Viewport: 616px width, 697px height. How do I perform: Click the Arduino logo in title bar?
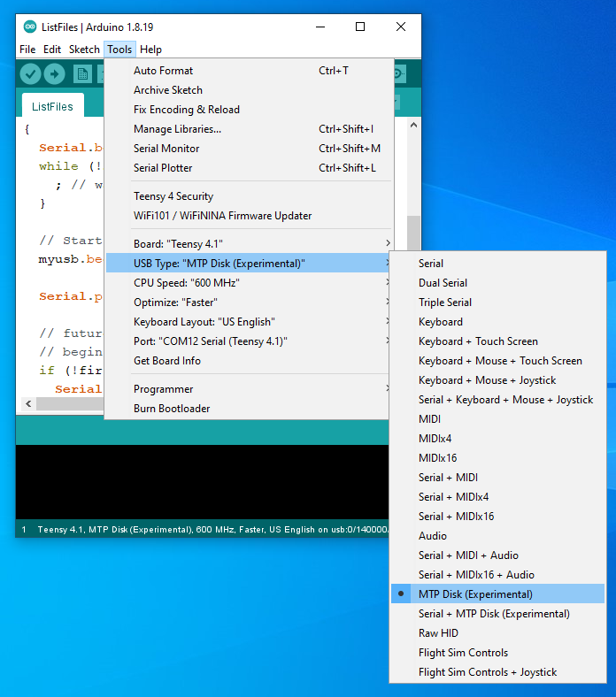pyautogui.click(x=30, y=27)
